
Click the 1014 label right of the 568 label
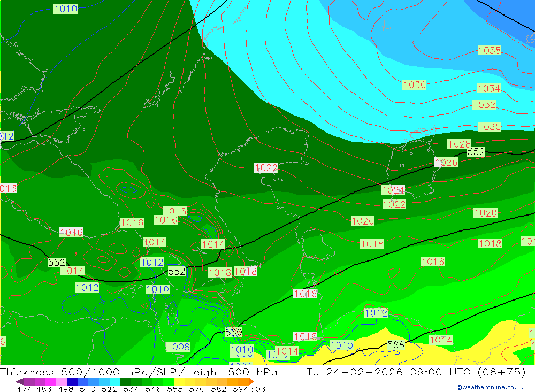(x=441, y=340)
